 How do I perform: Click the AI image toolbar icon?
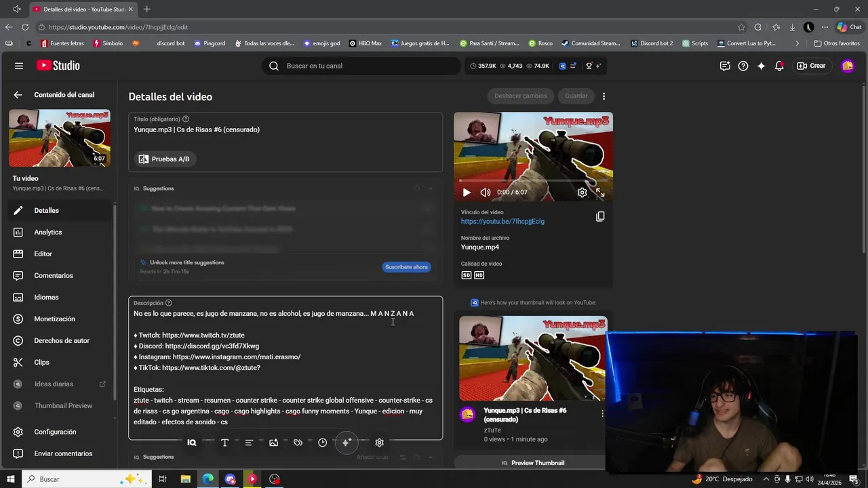click(273, 443)
